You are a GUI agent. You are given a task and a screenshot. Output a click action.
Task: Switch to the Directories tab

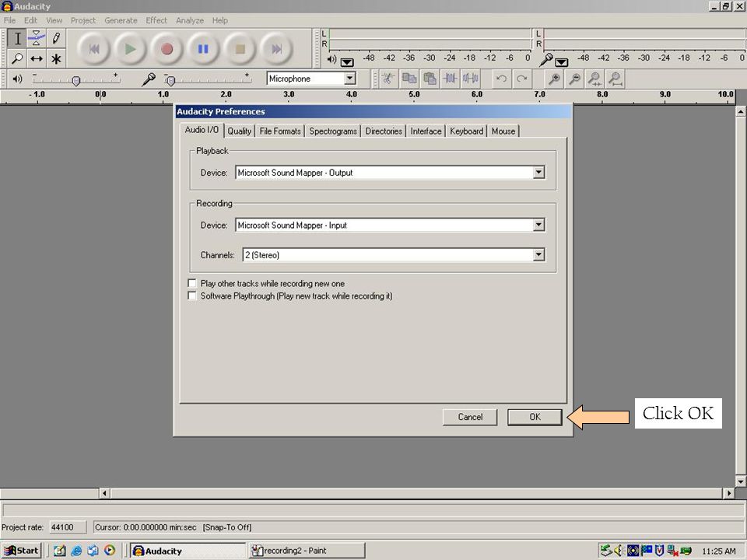[384, 131]
